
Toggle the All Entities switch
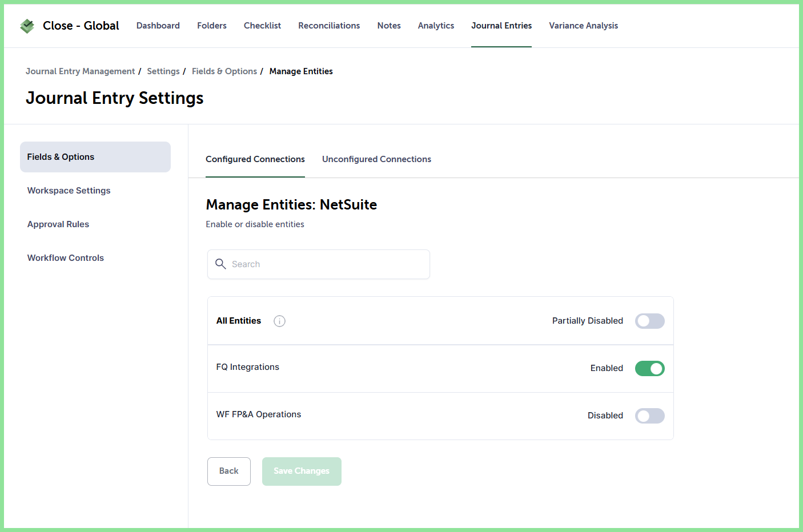(650, 321)
